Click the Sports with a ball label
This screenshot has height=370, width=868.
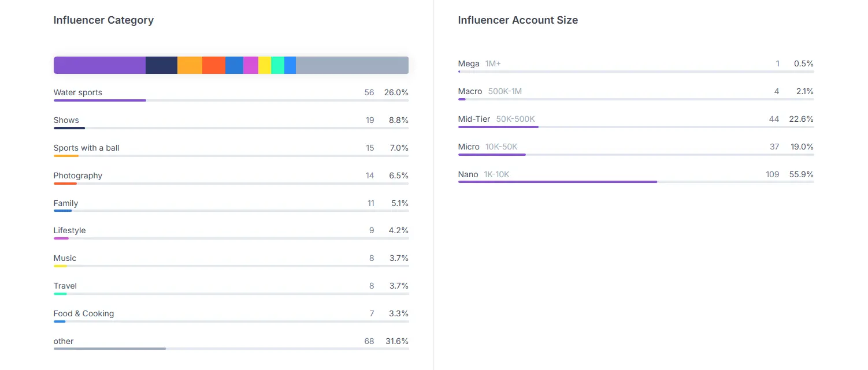86,148
